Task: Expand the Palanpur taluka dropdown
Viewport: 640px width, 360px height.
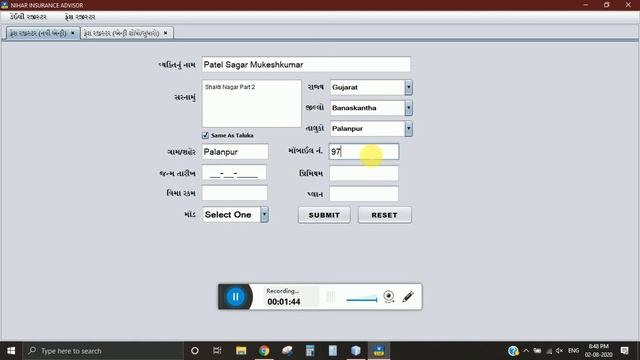Action: 408,129
